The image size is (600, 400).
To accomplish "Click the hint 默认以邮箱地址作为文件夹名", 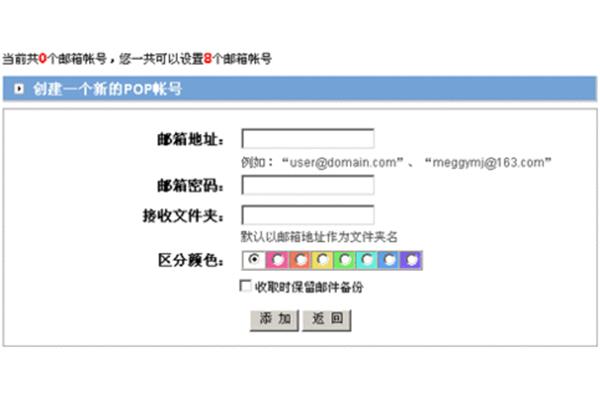I will pyautogui.click(x=319, y=237).
